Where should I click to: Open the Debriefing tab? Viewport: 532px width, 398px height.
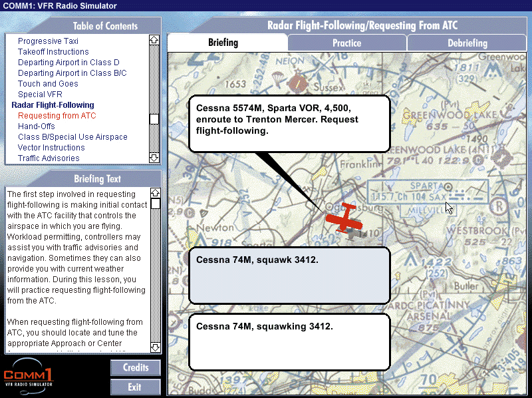[466, 43]
